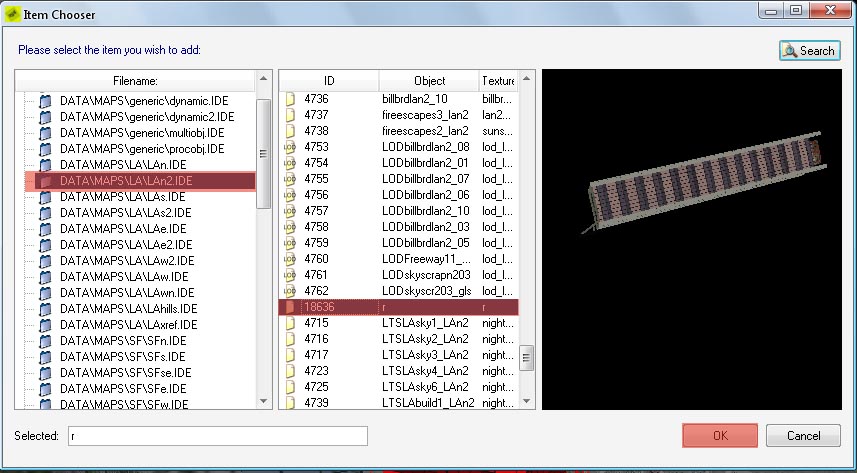Viewport: 857px width, 473px height.
Task: Click the Object column header
Action: [428, 80]
